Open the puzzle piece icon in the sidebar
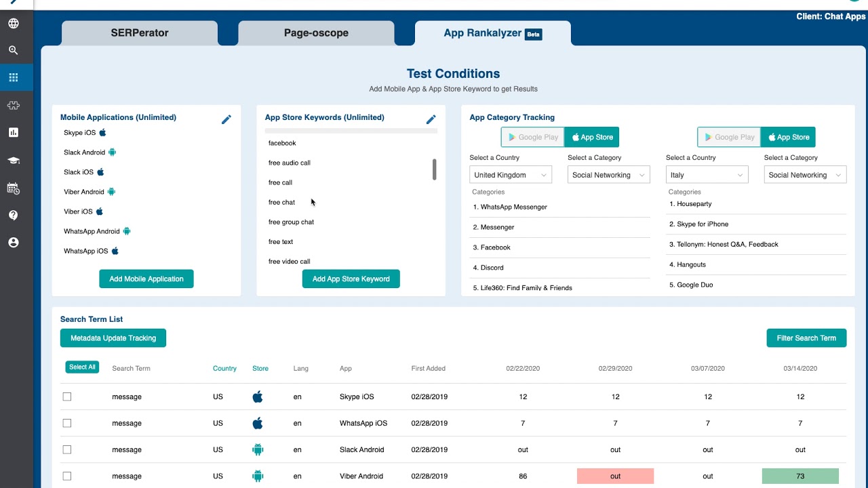The image size is (868, 488). pos(14,105)
